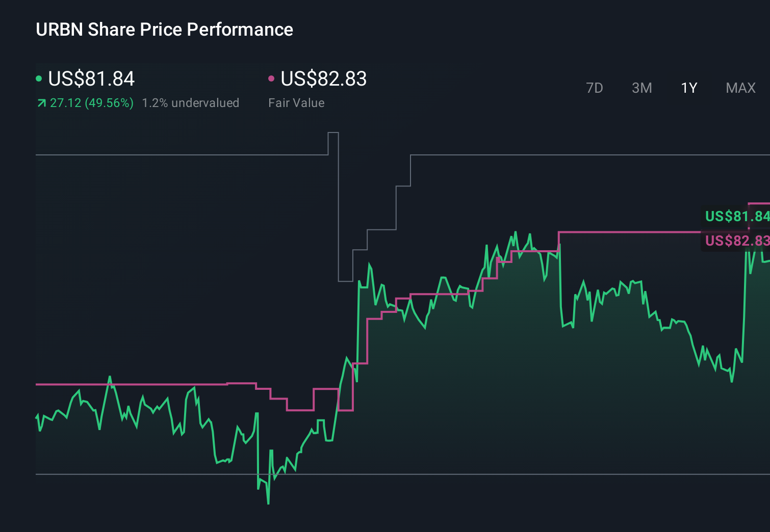
Task: Toggle visibility of the share price series
Action: [39, 78]
